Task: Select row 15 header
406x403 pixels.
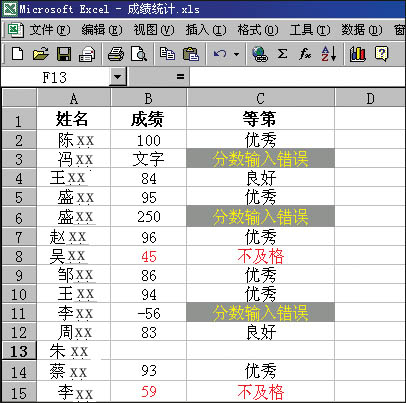Action: coord(19,392)
